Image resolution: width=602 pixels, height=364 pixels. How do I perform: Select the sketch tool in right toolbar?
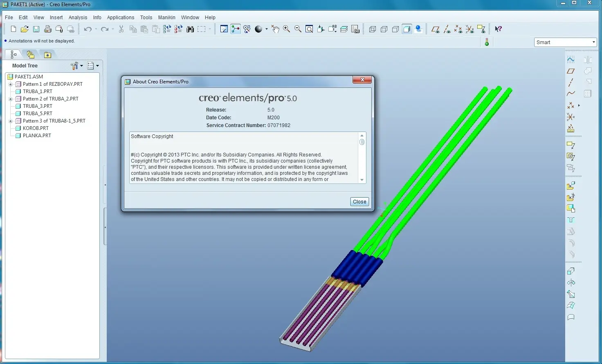pyautogui.click(x=571, y=60)
